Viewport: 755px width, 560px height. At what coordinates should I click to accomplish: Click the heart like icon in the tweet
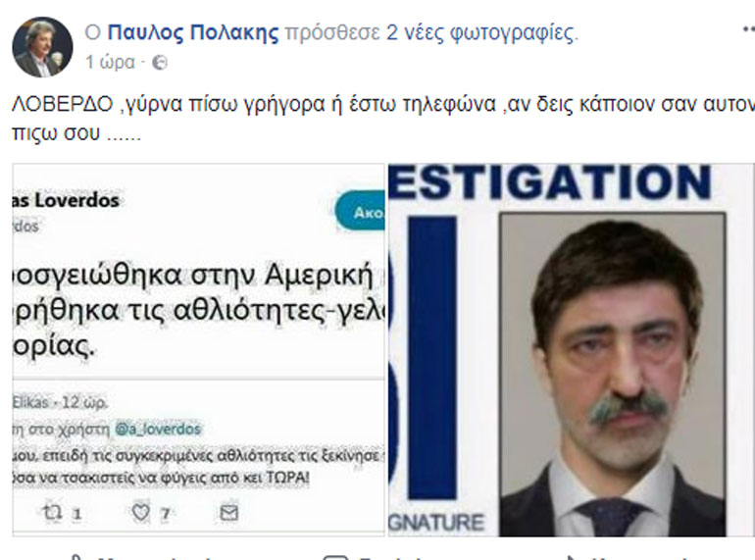tap(140, 513)
